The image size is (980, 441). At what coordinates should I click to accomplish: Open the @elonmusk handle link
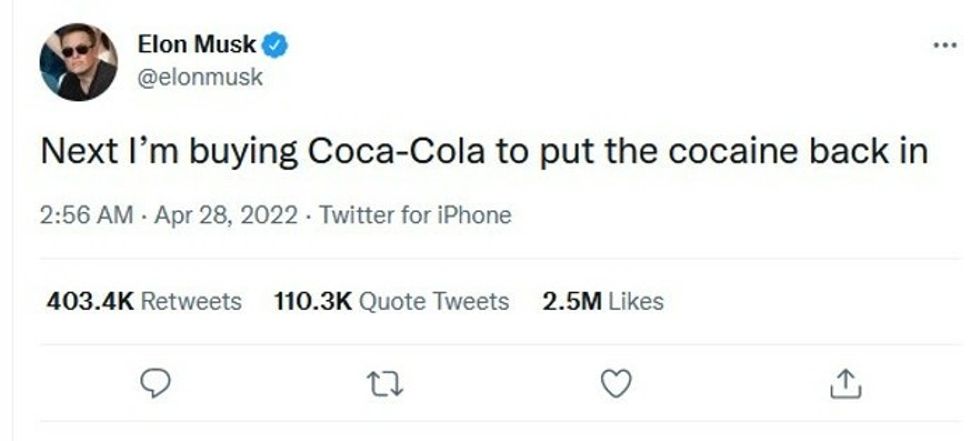point(198,77)
